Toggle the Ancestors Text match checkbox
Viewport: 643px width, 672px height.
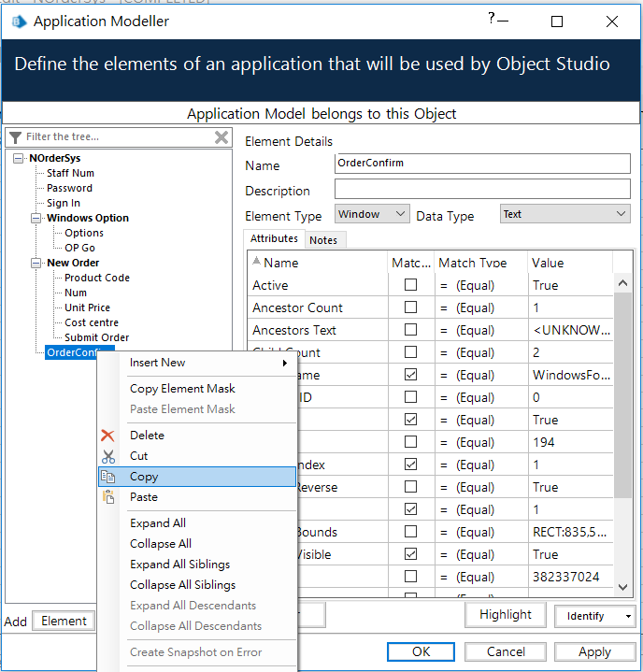coord(410,330)
